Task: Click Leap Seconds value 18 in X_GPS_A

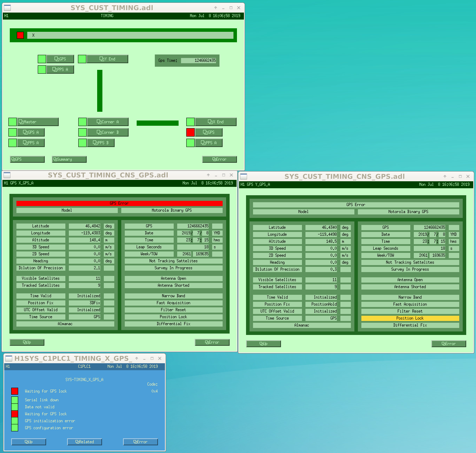Action: click(x=193, y=247)
